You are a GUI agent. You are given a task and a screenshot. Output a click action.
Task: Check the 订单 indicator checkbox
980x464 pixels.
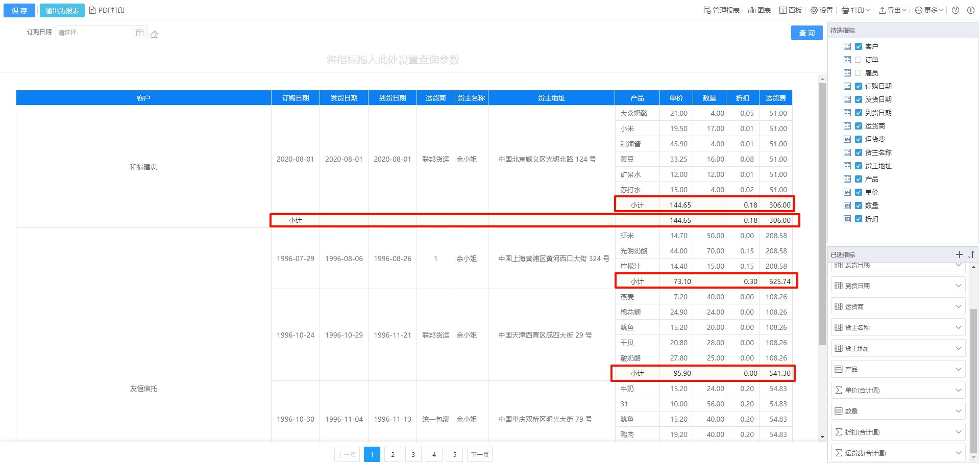coord(858,60)
